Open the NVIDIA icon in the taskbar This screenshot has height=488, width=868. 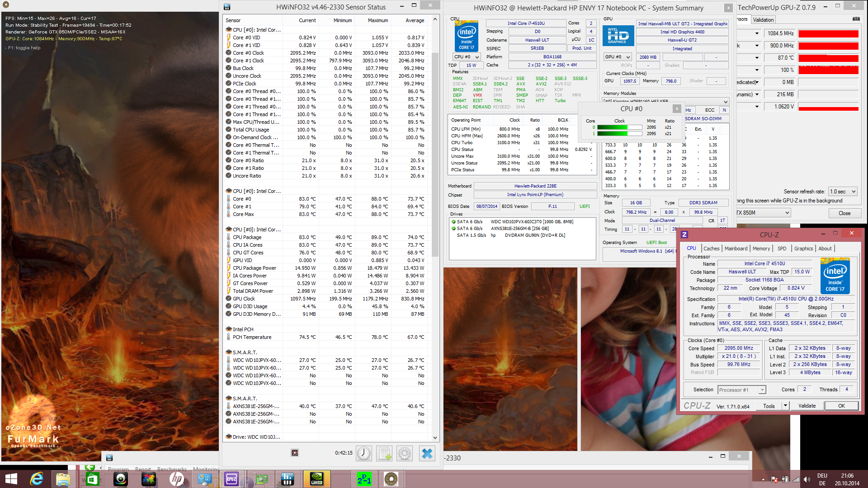(x=316, y=479)
